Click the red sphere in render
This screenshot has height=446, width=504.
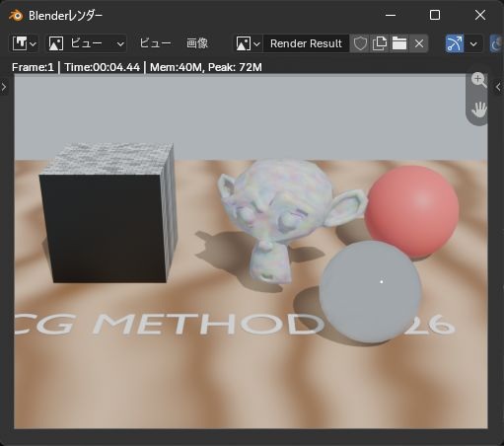(x=412, y=210)
